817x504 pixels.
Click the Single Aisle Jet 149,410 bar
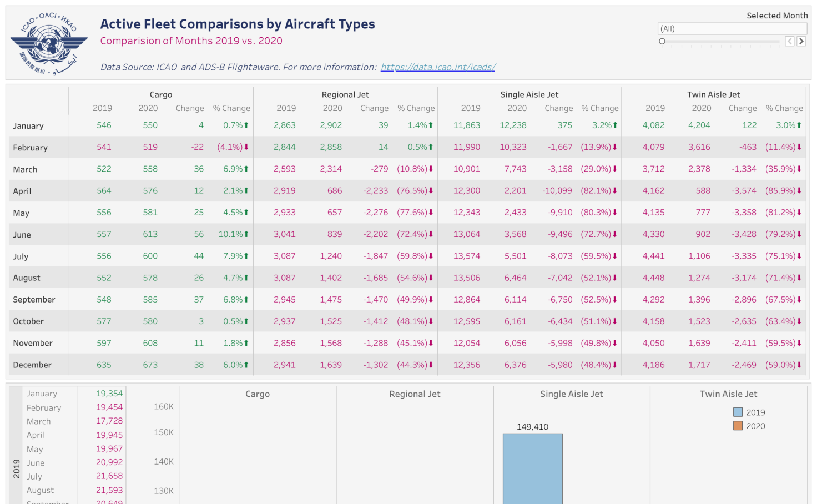[x=532, y=468]
